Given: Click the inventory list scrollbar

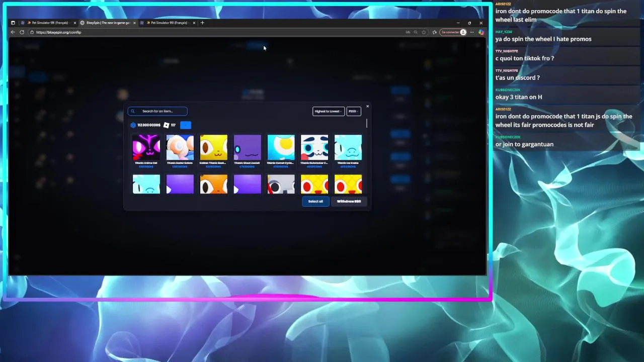Looking at the screenshot, I should [367, 123].
